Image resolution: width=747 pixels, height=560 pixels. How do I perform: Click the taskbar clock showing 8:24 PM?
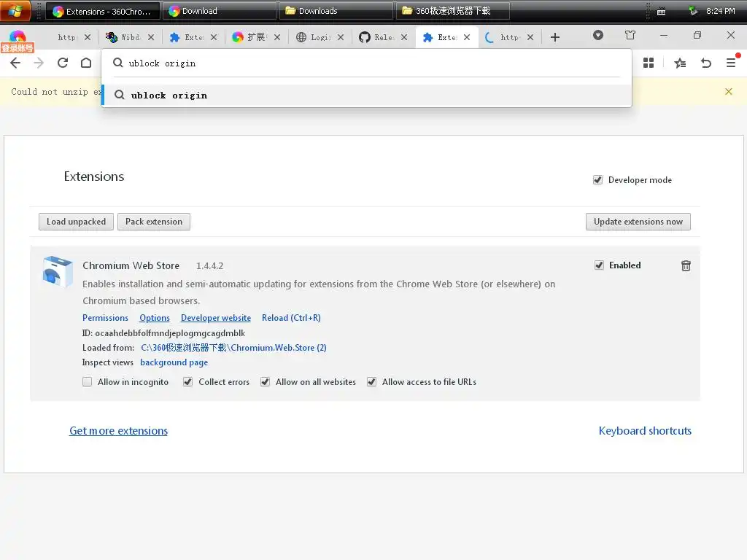[720, 11]
